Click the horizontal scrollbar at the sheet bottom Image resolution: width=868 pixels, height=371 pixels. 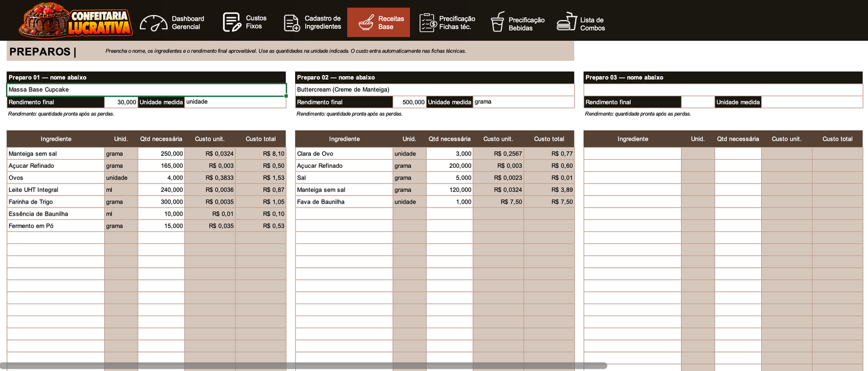304,366
